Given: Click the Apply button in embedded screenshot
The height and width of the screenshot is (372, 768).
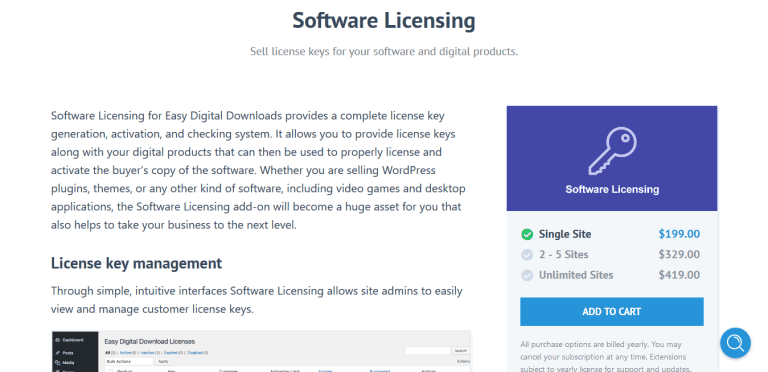Looking at the screenshot, I should pyautogui.click(x=163, y=361).
